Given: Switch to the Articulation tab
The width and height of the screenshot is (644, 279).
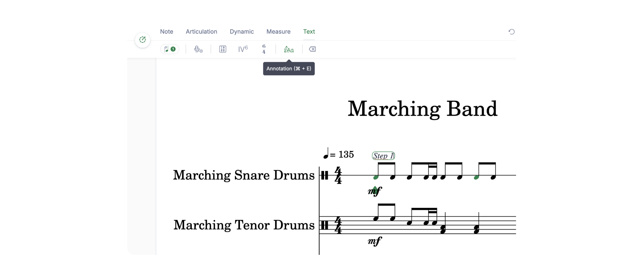Looking at the screenshot, I should click(x=201, y=32).
